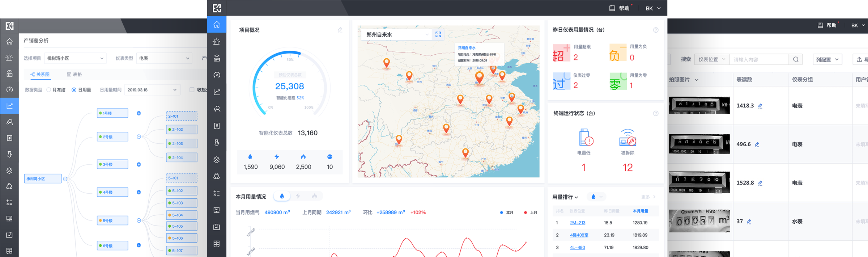Open the 用量排行 dropdown
The height and width of the screenshot is (257, 868).
pos(565,197)
